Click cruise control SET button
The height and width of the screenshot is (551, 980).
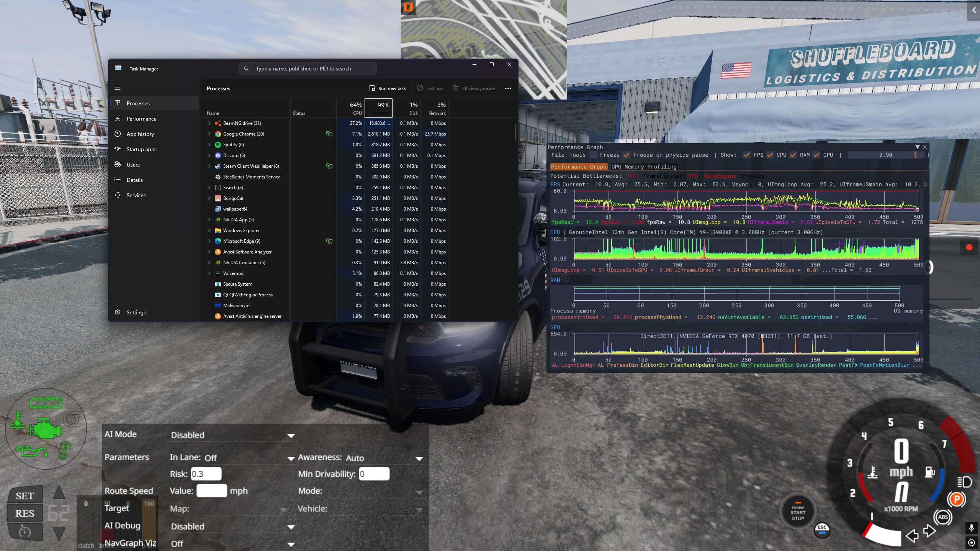pos(25,496)
